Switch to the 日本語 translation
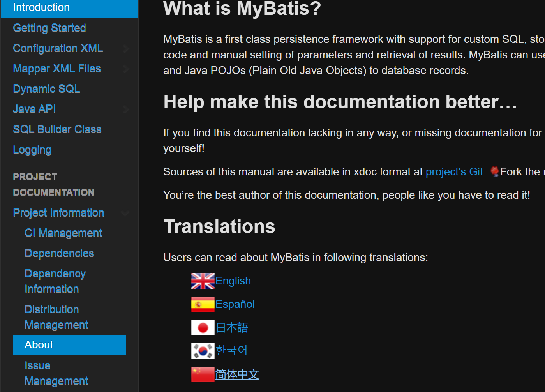 click(x=232, y=328)
